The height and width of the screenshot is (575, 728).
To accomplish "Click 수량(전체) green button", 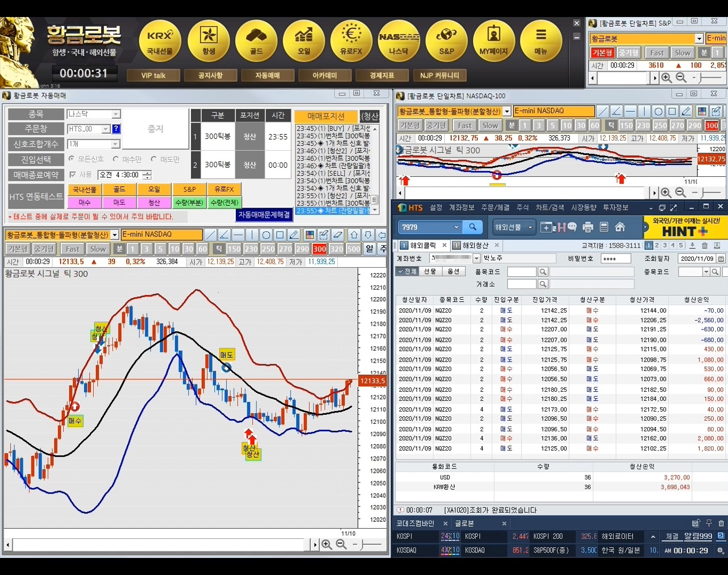I will [x=225, y=202].
